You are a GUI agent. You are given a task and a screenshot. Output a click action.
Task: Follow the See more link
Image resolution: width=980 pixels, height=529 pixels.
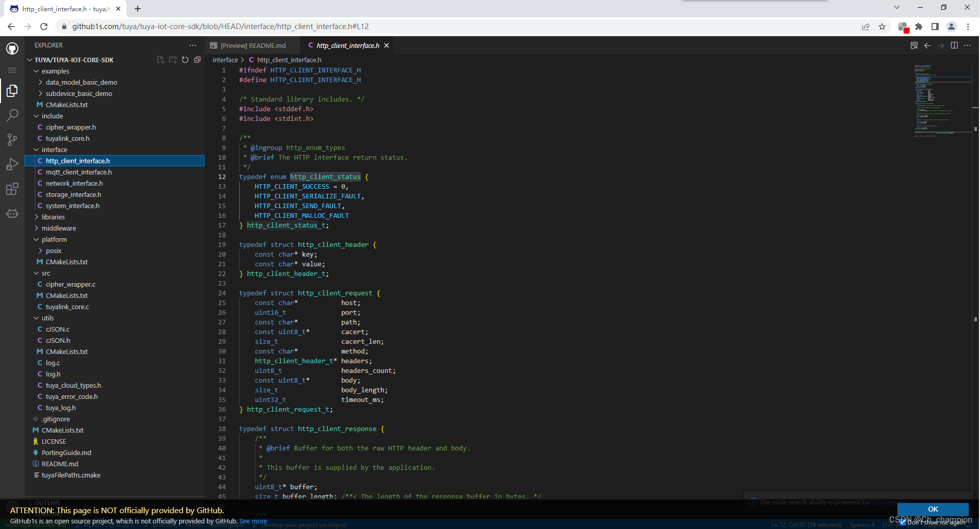tap(253, 521)
